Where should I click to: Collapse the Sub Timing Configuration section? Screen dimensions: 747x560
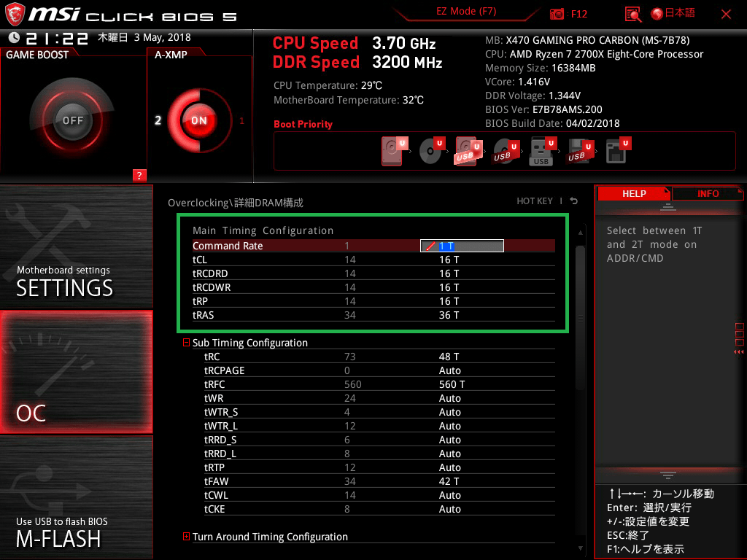(186, 343)
